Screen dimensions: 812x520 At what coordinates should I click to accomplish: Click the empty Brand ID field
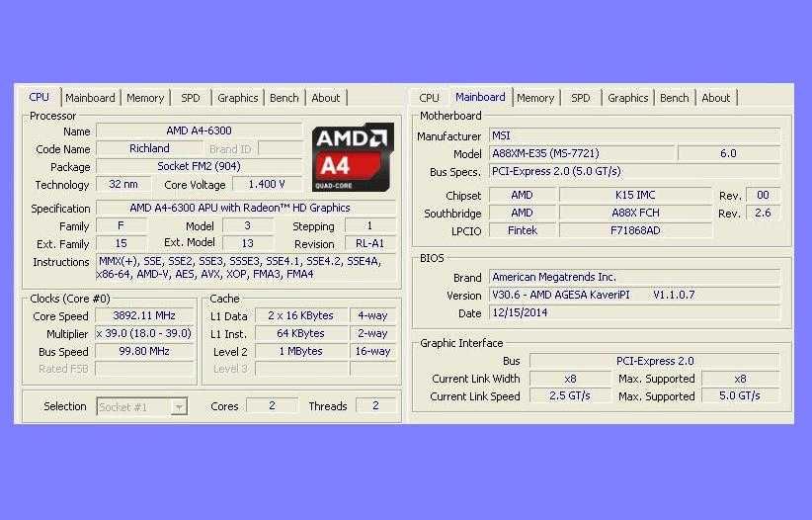pyautogui.click(x=281, y=149)
